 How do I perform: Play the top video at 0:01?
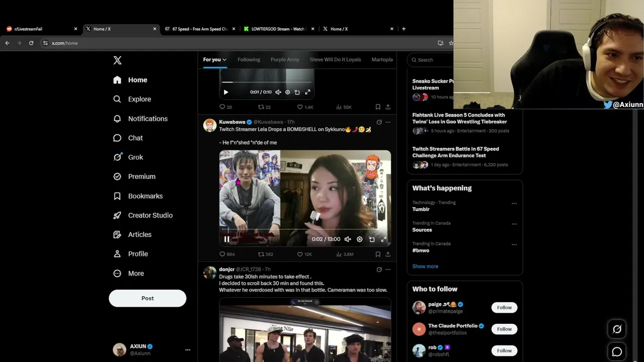(226, 92)
